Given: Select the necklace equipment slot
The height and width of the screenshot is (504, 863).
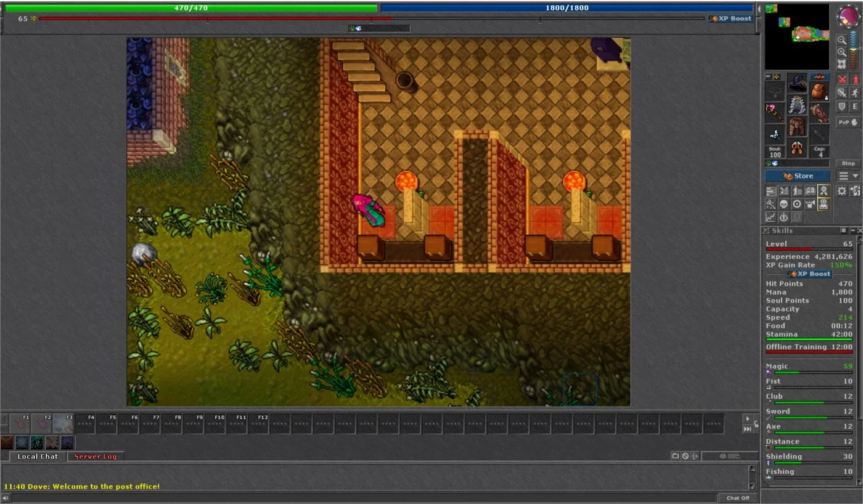Looking at the screenshot, I should 775,92.
